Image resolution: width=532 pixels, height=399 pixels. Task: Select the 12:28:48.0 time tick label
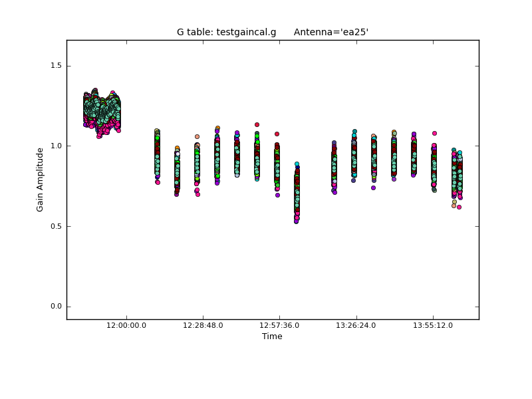pyautogui.click(x=203, y=325)
